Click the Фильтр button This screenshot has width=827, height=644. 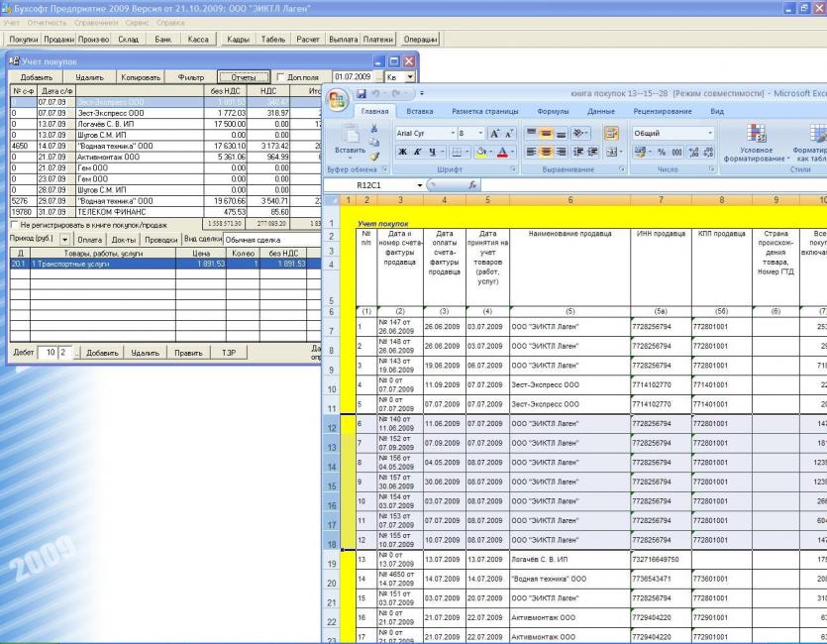coord(190,75)
